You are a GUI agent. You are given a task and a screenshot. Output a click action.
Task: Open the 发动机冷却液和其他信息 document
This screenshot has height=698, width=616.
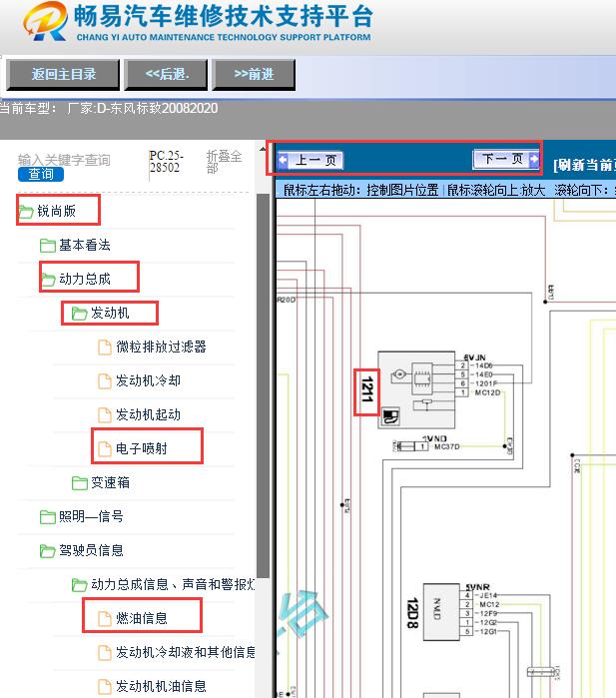click(x=186, y=652)
